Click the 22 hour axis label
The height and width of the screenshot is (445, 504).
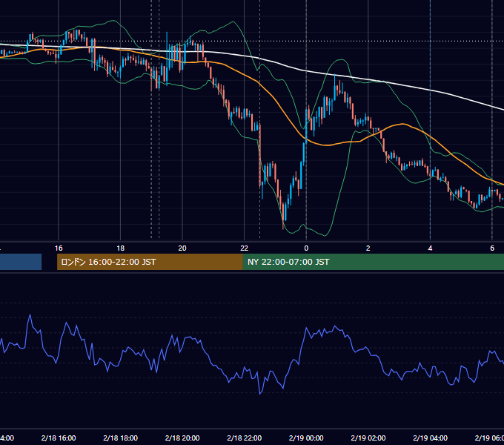point(245,248)
